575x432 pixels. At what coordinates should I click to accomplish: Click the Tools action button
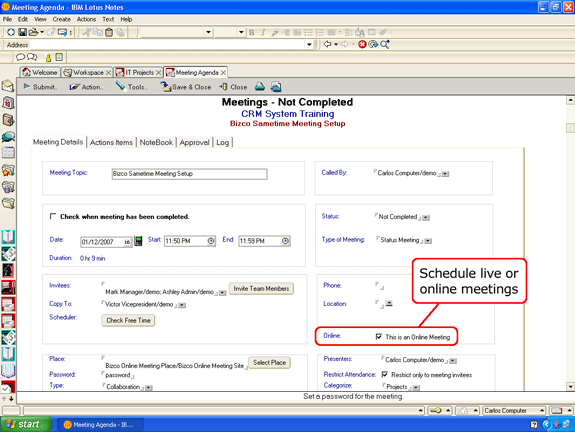[132, 87]
